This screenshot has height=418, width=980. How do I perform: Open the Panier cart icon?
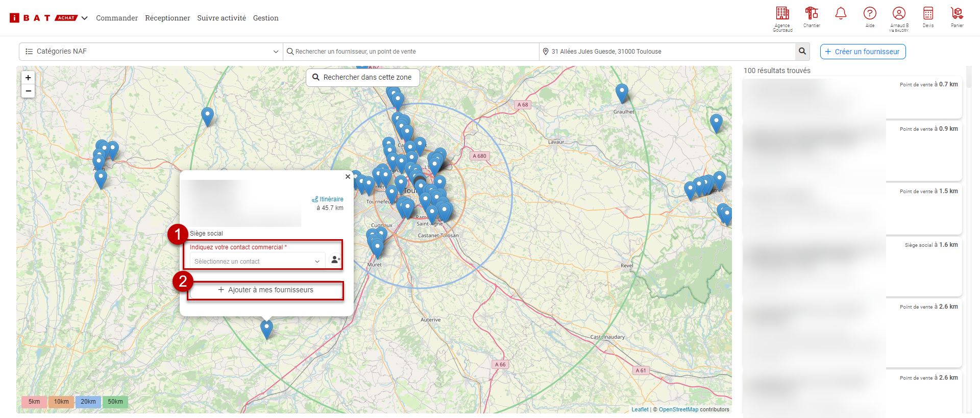957,14
